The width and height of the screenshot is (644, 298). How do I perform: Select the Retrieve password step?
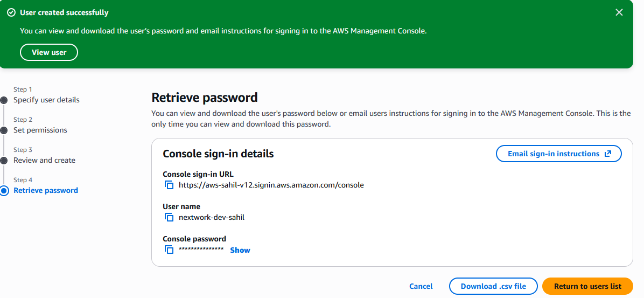point(46,190)
